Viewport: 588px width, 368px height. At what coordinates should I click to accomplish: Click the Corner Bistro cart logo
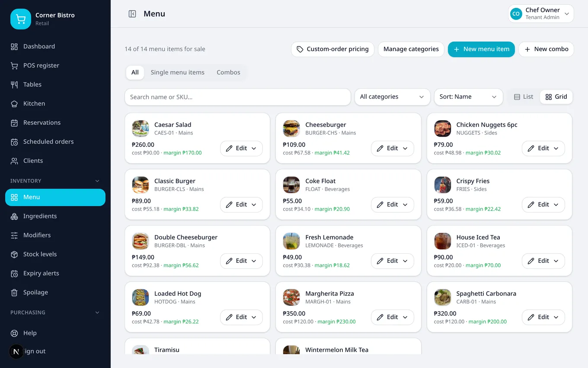[x=21, y=19]
